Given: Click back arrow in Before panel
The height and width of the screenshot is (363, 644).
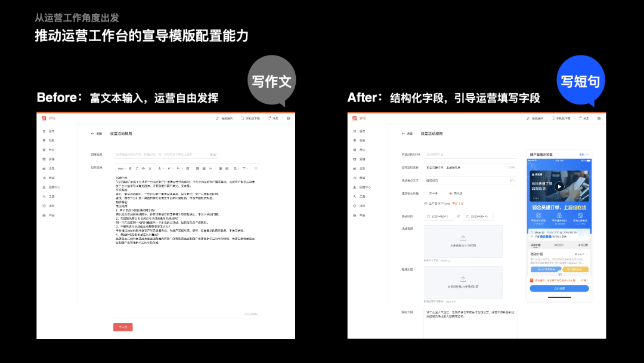Looking at the screenshot, I should pyautogui.click(x=92, y=134).
